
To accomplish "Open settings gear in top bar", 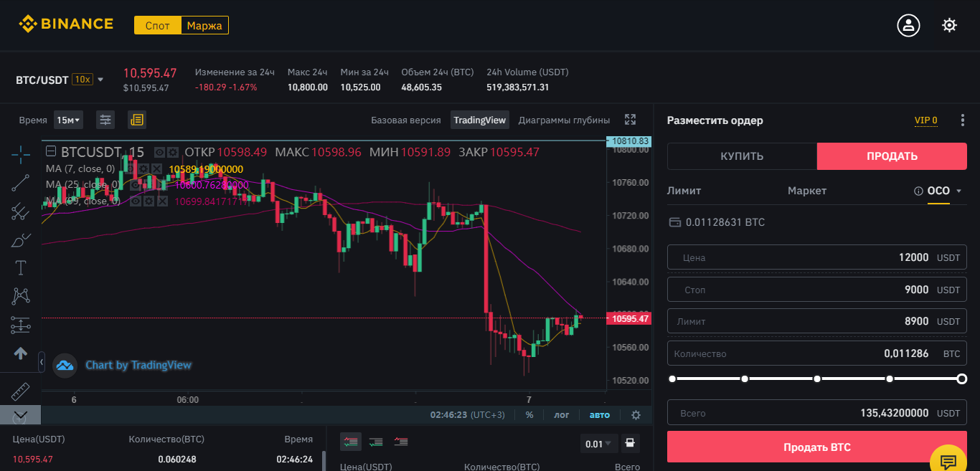I will coord(949,25).
